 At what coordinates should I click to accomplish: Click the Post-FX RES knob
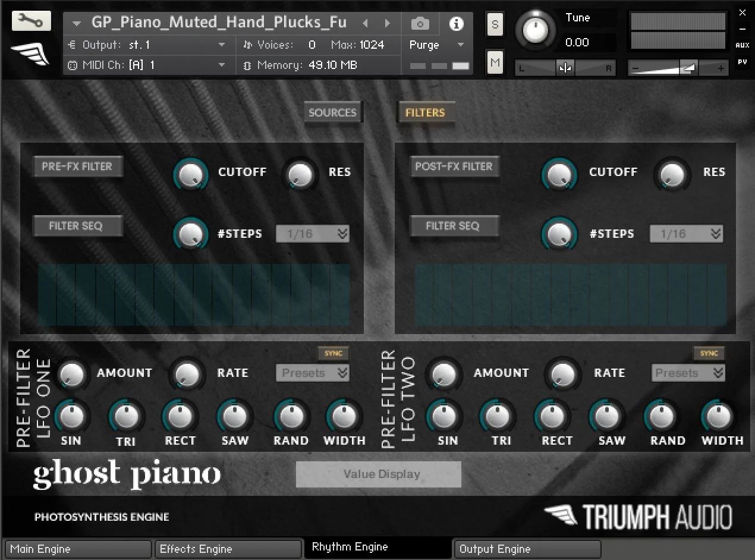pos(672,174)
